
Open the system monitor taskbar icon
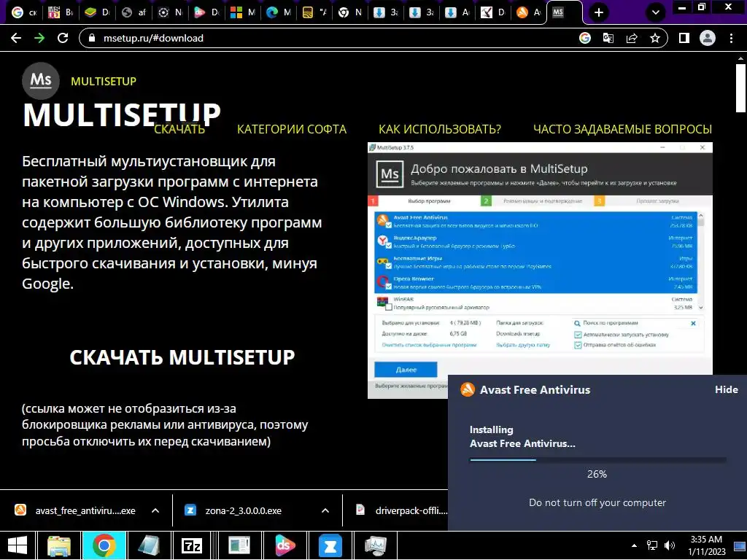coord(376,545)
